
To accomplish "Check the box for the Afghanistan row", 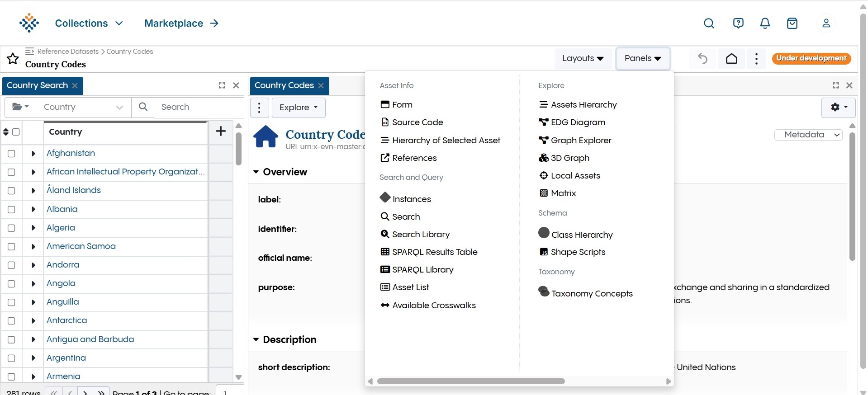I will pos(12,154).
